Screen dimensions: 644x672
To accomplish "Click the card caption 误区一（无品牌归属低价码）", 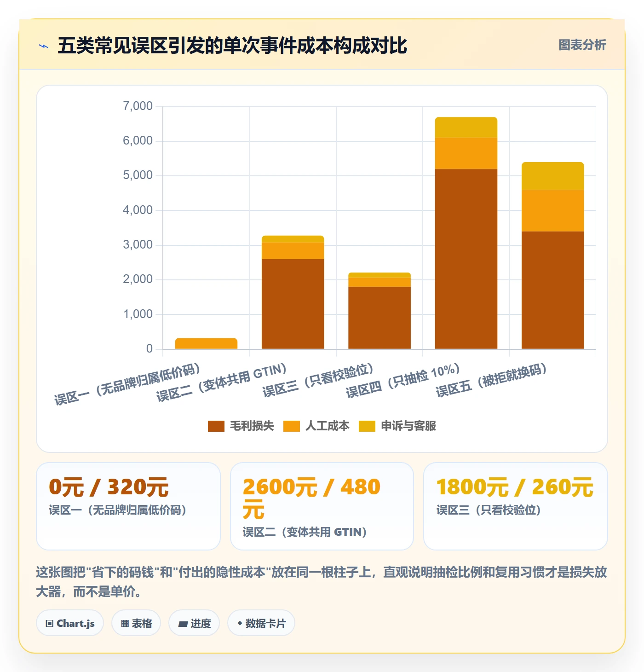I will (x=118, y=510).
